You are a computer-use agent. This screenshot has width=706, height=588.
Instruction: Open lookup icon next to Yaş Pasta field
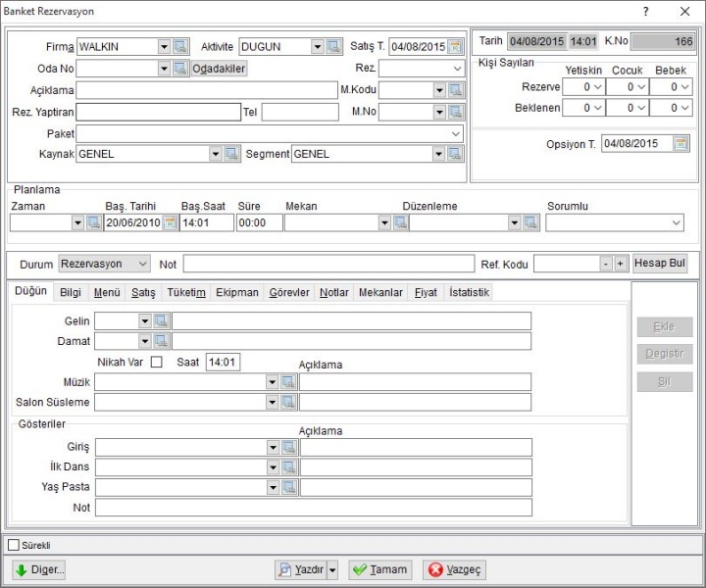tap(289, 487)
